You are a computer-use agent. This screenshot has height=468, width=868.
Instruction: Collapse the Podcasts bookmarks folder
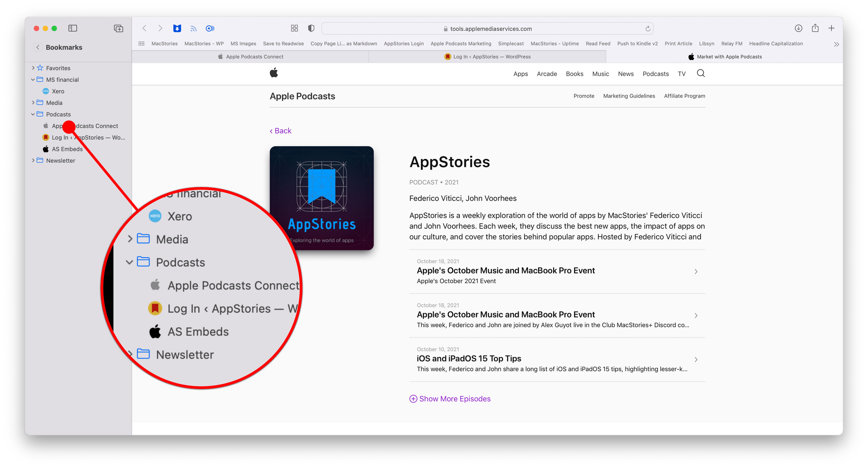coord(33,114)
